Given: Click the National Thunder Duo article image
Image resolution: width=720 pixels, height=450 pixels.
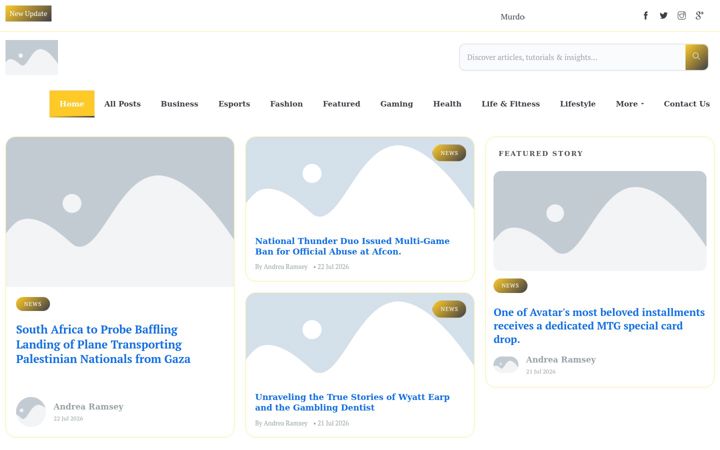Looking at the screenshot, I should pos(360,181).
